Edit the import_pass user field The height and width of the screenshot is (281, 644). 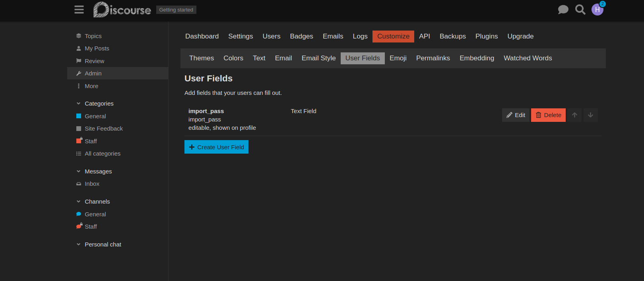[x=516, y=115]
